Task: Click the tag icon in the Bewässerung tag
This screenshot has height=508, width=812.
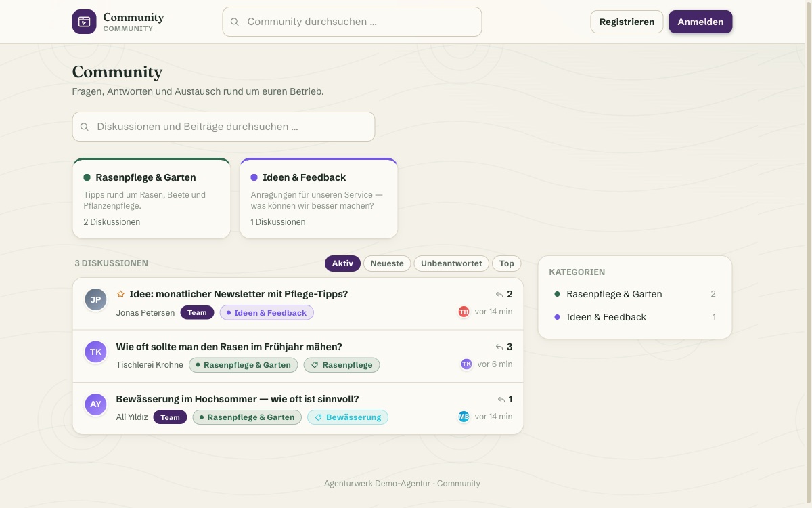Action: point(319,417)
